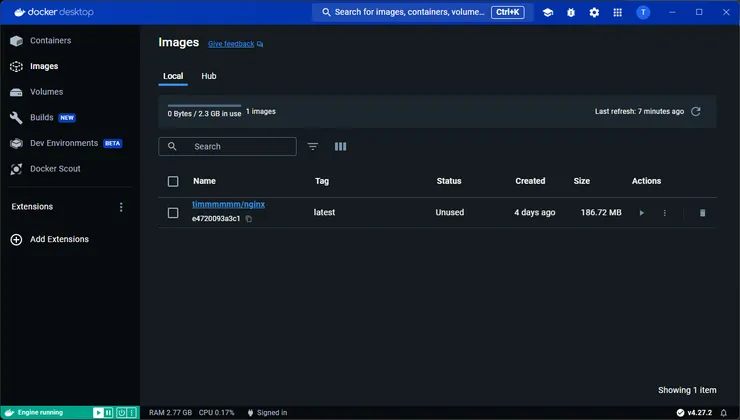The width and height of the screenshot is (740, 420).
Task: Open the Extensions three-dot menu
Action: pyautogui.click(x=121, y=207)
